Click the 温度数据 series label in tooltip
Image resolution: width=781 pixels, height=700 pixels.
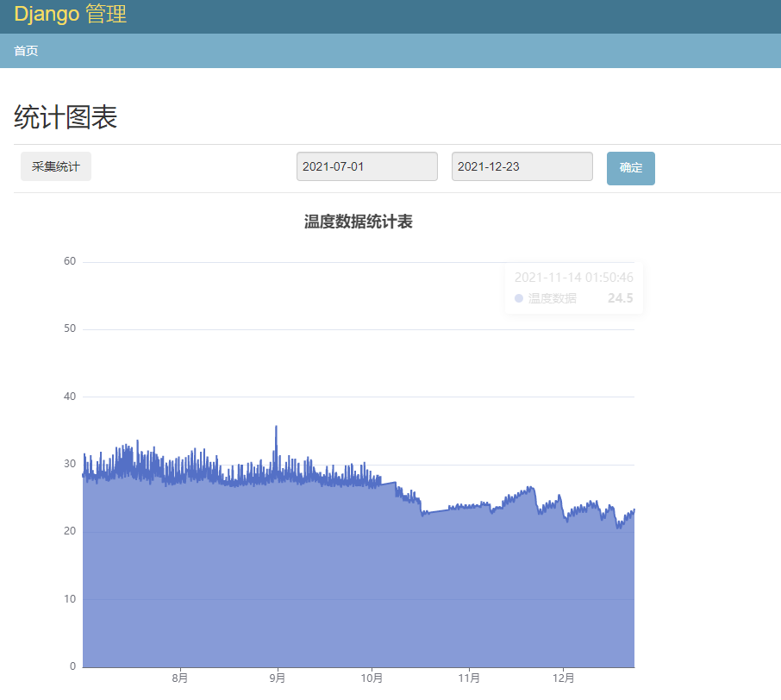point(553,298)
